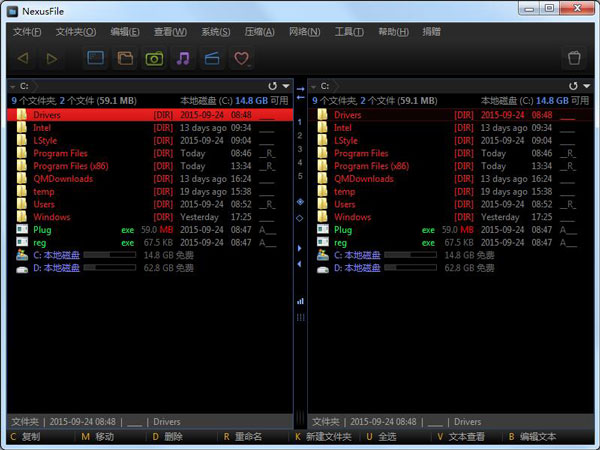
Task: Open the documents folder shortcut icon
Action: click(125, 58)
